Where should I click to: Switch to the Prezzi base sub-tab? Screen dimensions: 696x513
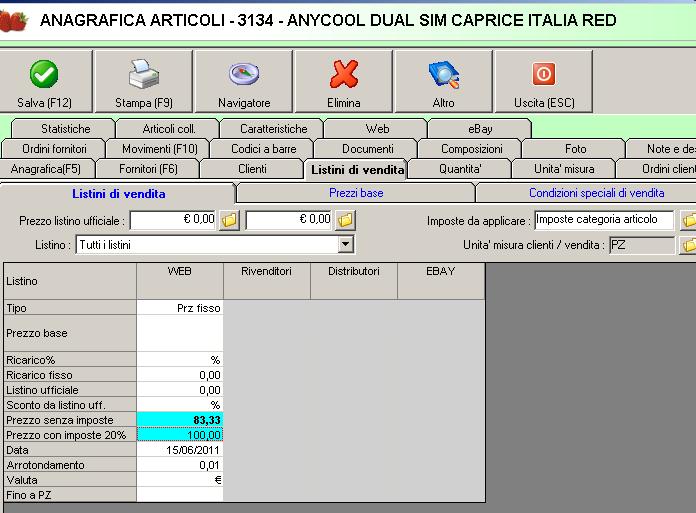pyautogui.click(x=356, y=193)
